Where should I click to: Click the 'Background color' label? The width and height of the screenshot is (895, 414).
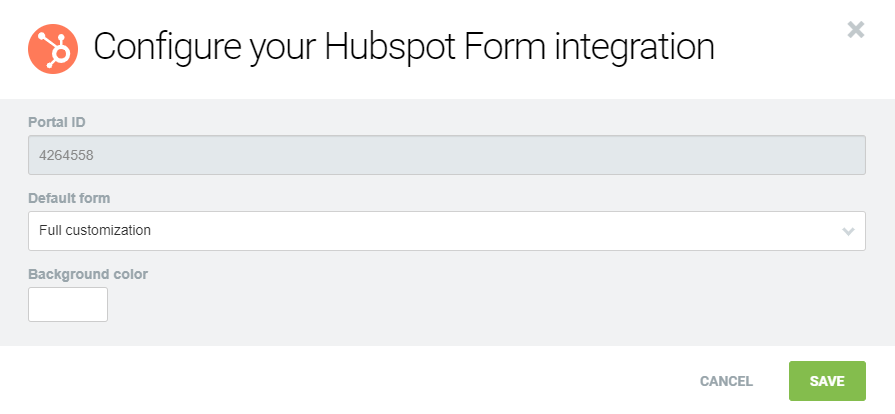88,273
